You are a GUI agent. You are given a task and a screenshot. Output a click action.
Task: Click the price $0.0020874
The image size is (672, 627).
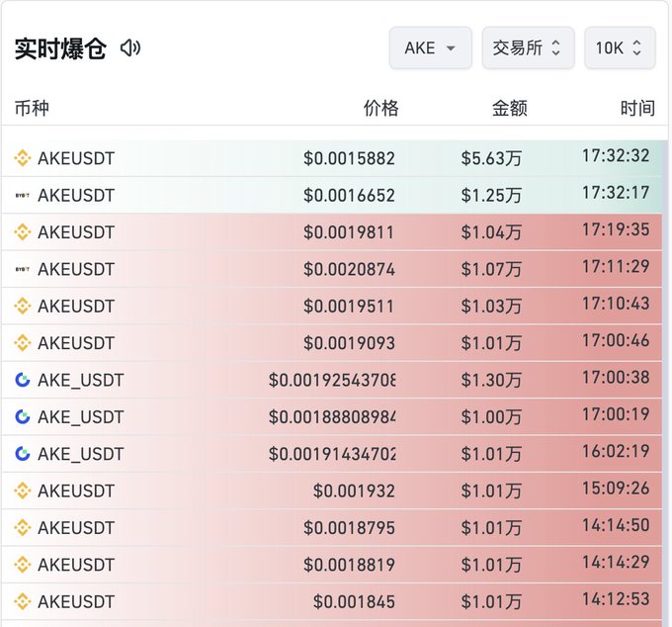[x=349, y=269]
